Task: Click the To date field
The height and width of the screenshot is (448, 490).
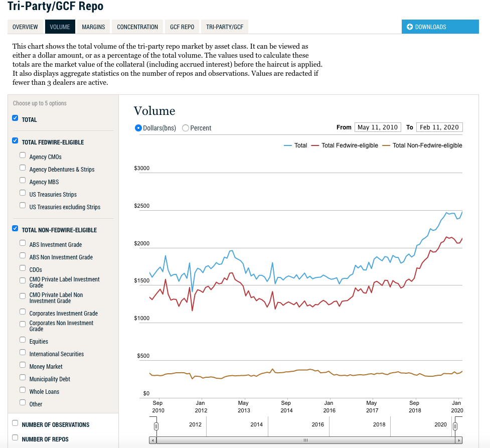Action: pos(439,127)
